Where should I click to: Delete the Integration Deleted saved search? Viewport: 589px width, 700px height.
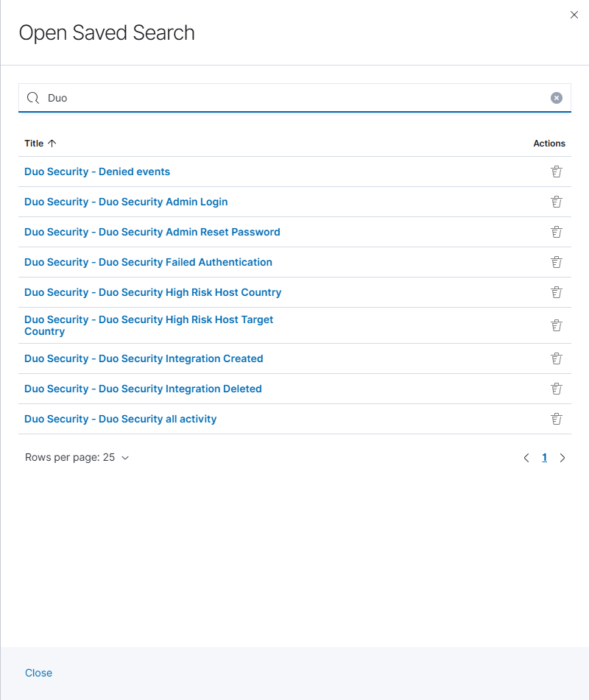[x=556, y=389]
